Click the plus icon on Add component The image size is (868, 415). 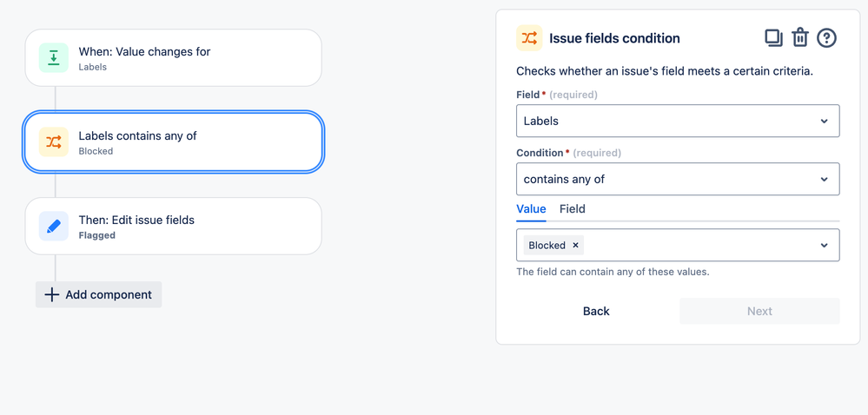[51, 294]
